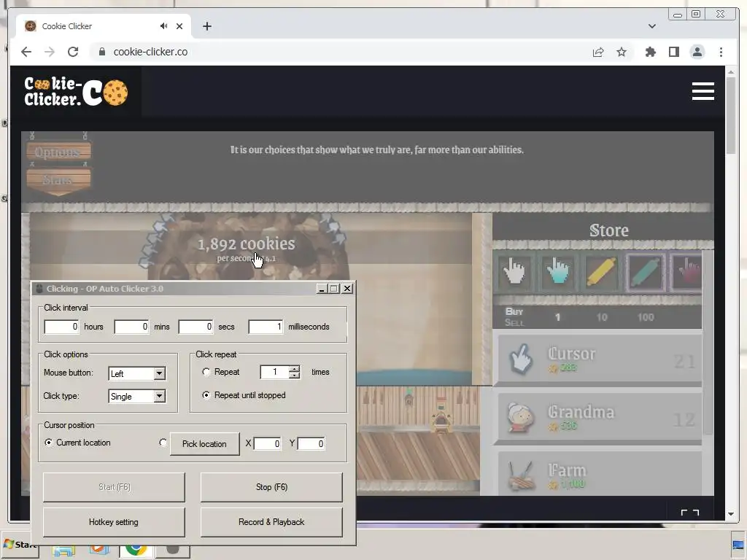747x560 pixels.
Task: Open the tab search dropdown
Action: (651, 26)
